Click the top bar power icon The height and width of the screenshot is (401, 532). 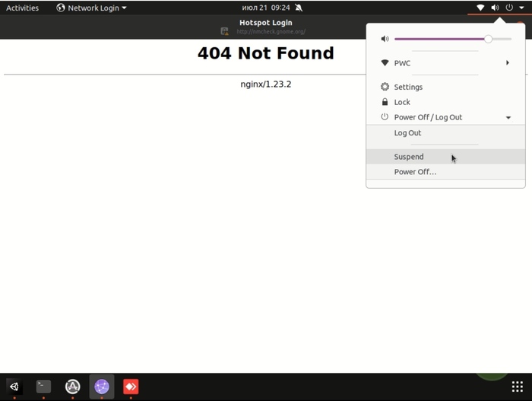coord(509,8)
